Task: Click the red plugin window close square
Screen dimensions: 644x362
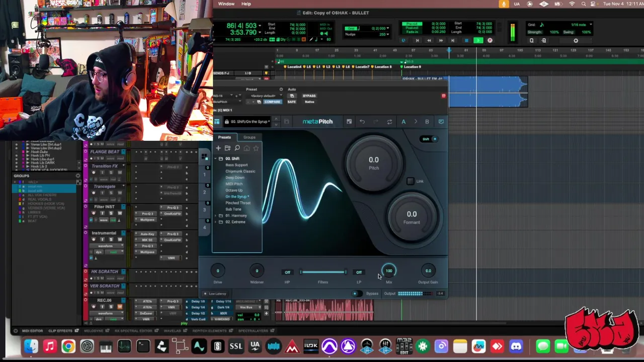Action: [443, 96]
